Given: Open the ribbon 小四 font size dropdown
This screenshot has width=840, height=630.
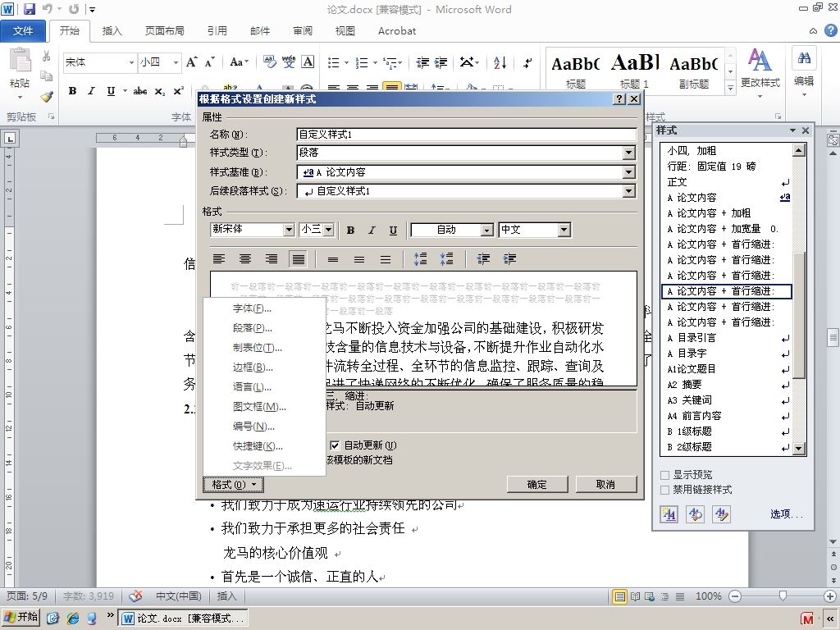Looking at the screenshot, I should point(176,62).
